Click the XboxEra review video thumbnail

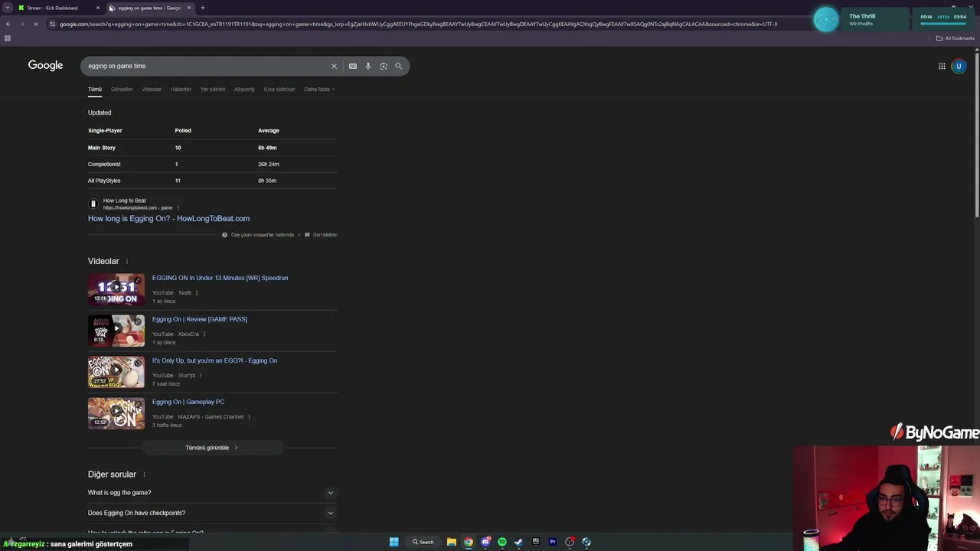point(116,331)
